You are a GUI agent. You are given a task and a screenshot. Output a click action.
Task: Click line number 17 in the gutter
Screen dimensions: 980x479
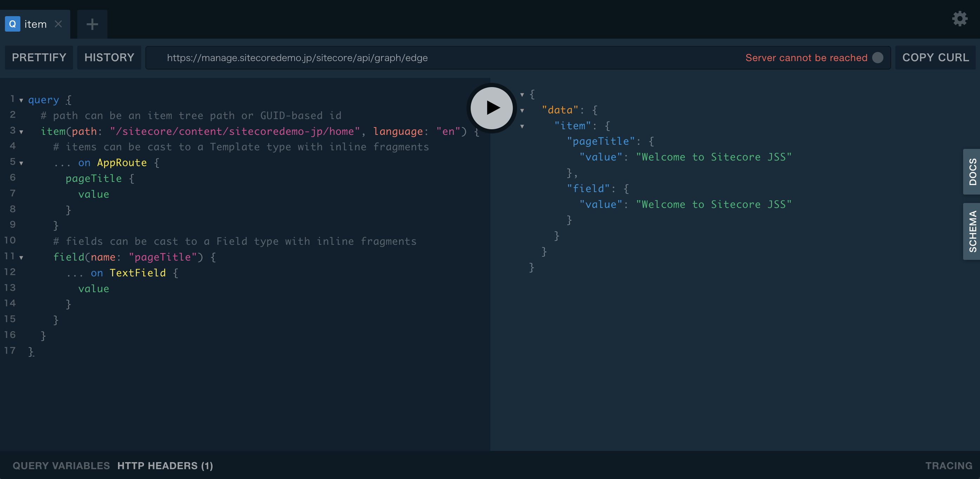coord(10,350)
